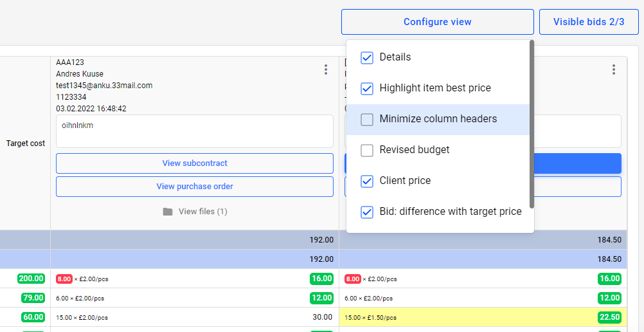644x332 pixels.
Task: Click the Configure view menu scrollbar
Action: [x=532, y=124]
